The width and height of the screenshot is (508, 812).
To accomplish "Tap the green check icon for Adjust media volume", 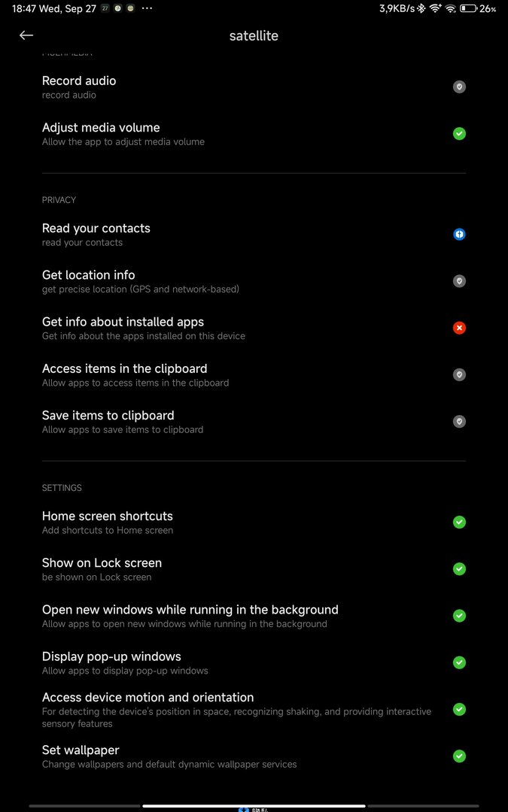I will point(459,134).
